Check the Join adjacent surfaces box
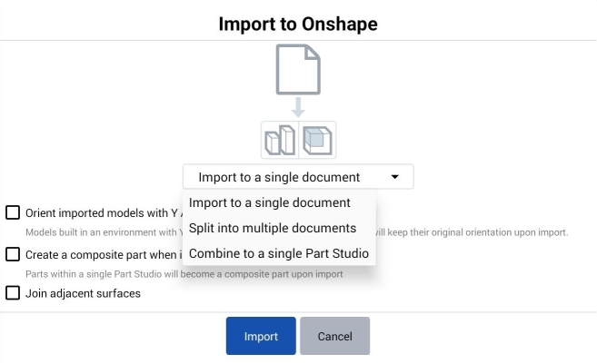Image resolution: width=597 pixels, height=364 pixels. coord(13,293)
